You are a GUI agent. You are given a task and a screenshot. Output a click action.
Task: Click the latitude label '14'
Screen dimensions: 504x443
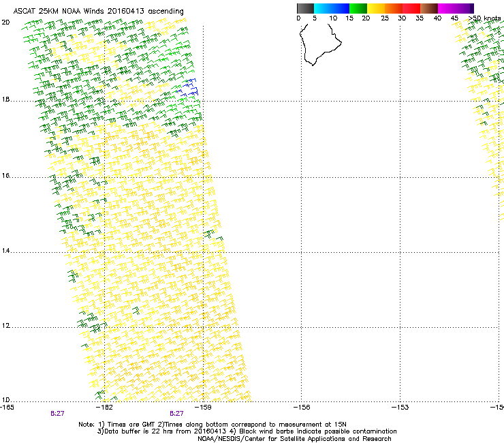pos(5,251)
